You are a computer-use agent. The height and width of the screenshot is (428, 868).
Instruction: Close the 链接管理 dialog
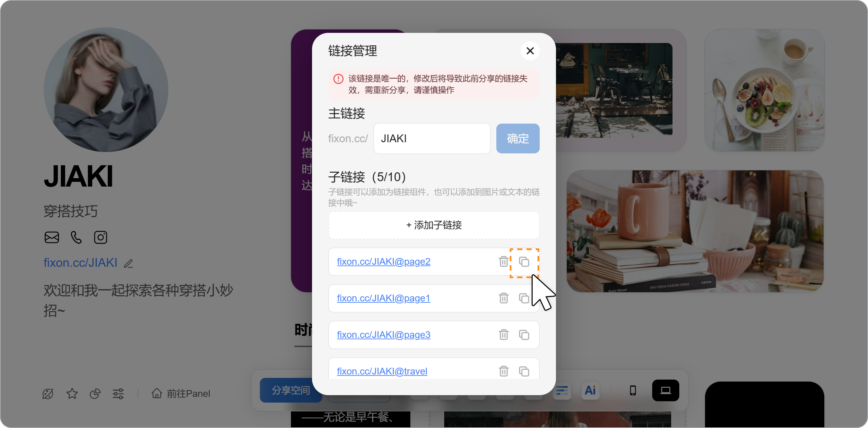click(x=530, y=51)
